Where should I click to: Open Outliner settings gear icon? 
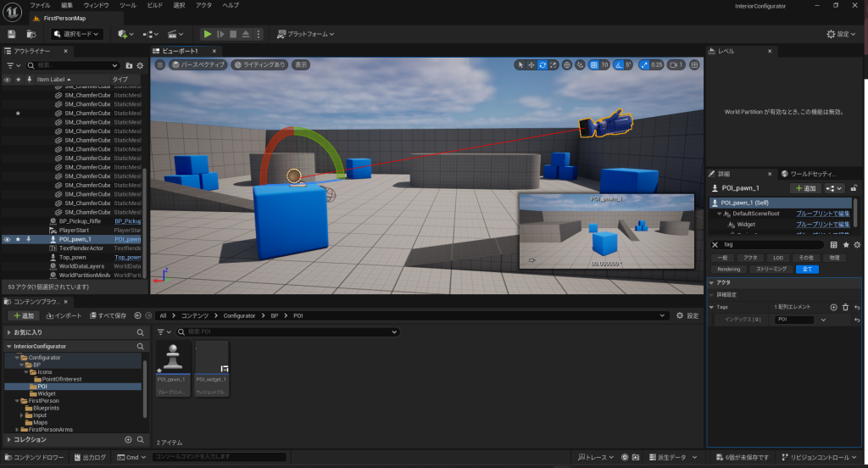140,65
